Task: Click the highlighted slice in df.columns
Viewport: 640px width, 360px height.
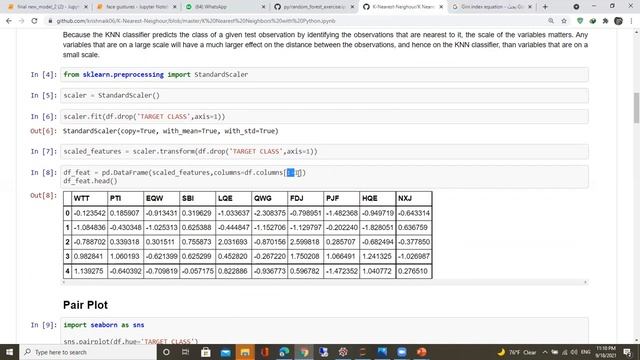Action: click(x=291, y=173)
